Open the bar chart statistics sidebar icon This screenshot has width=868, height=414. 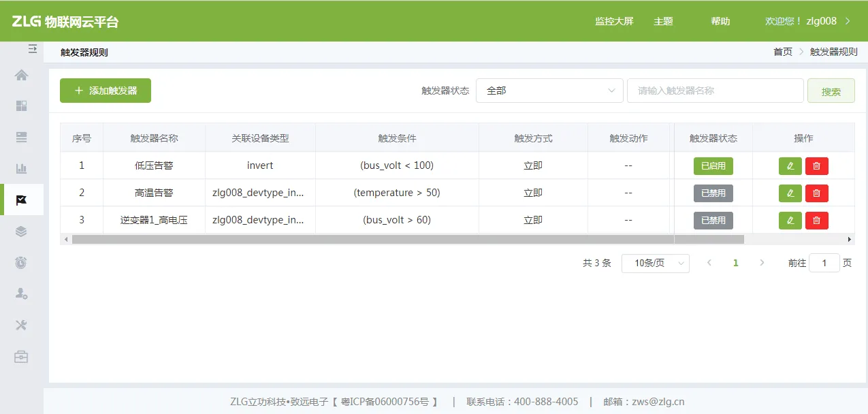21,168
